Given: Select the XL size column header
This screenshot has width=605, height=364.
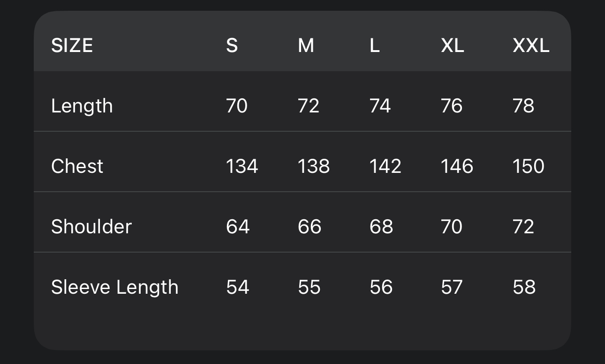Looking at the screenshot, I should coord(452,46).
